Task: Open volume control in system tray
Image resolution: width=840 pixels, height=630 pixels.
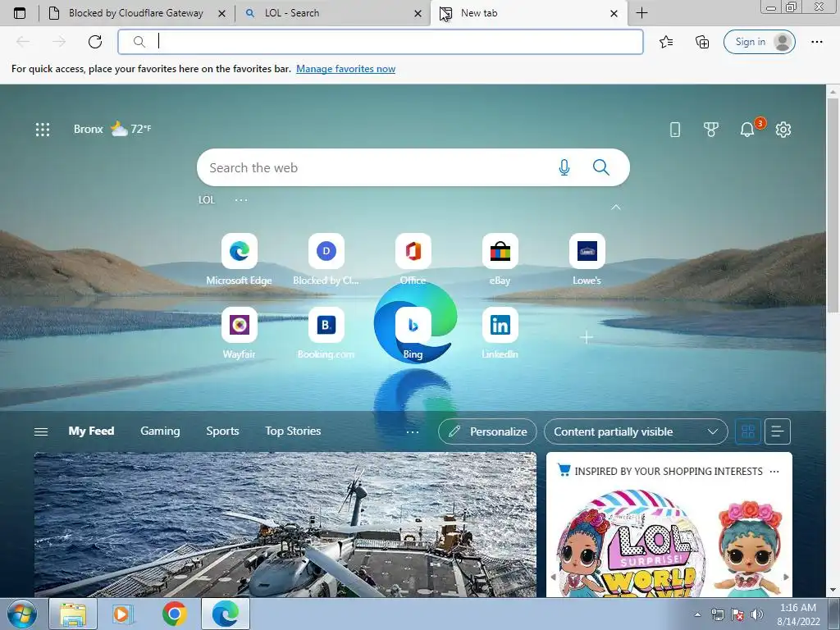Action: 757,614
